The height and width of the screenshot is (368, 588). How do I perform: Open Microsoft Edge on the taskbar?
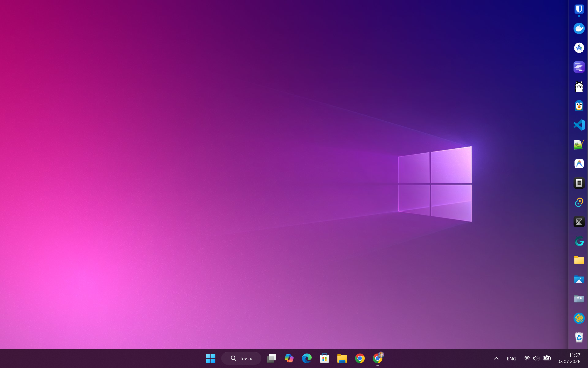(307, 358)
